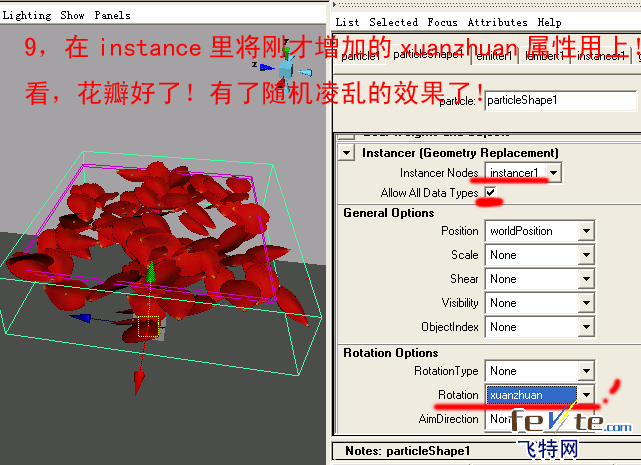The image size is (641, 465).
Task: Click the blue Z-axis manipulator arrow
Action: pyautogui.click(x=81, y=318)
